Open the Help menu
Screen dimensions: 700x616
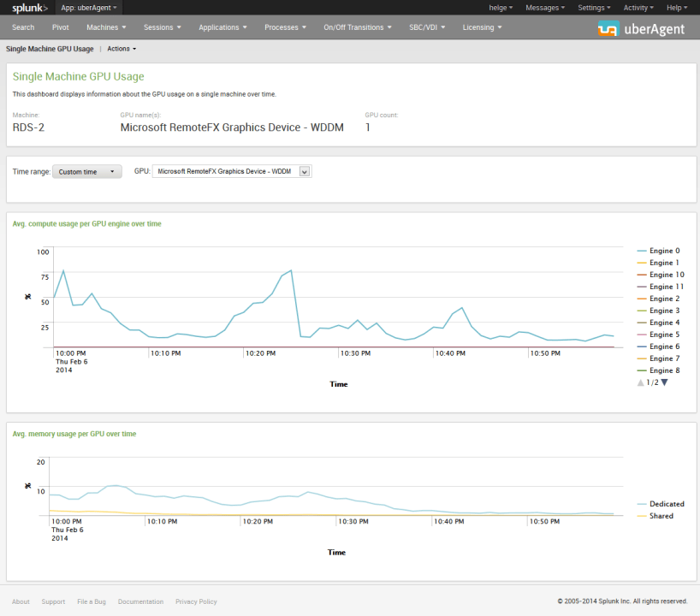click(x=677, y=8)
